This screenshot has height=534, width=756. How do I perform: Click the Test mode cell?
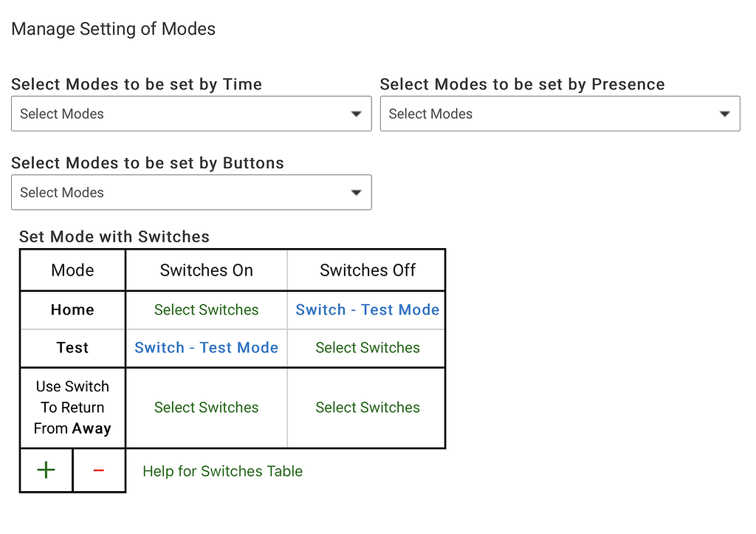click(72, 348)
